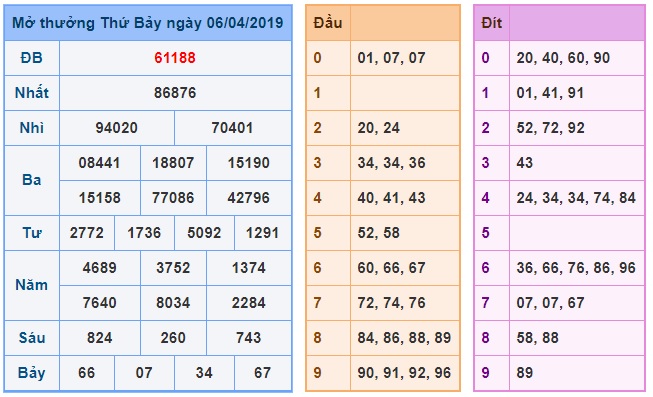Select the Sáu prize number 260
The image size is (653, 397).
click(173, 338)
